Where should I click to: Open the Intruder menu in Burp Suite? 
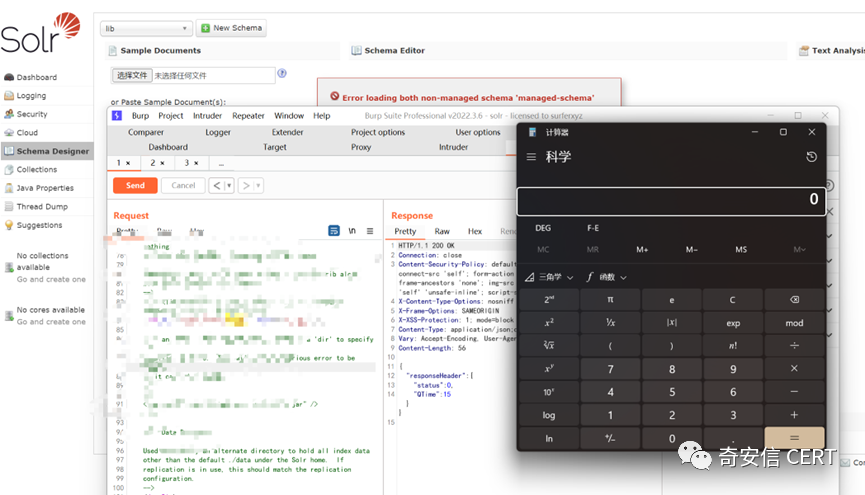coord(207,116)
